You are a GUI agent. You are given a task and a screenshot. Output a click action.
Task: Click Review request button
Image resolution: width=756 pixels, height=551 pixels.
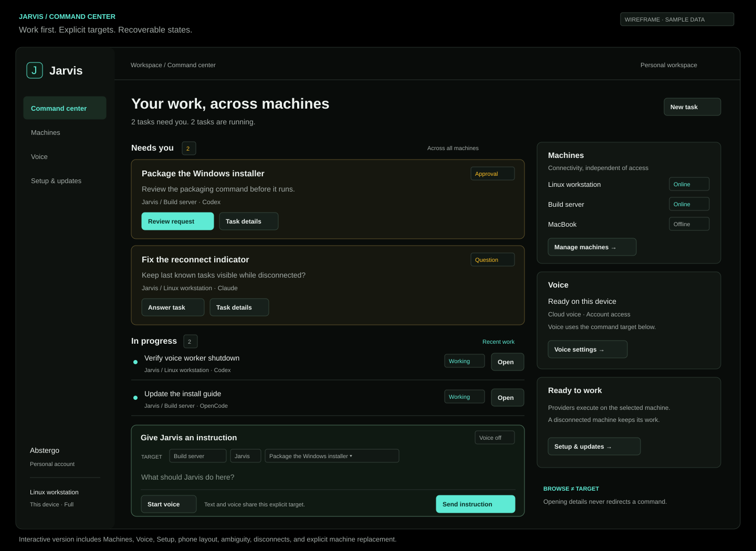point(177,221)
